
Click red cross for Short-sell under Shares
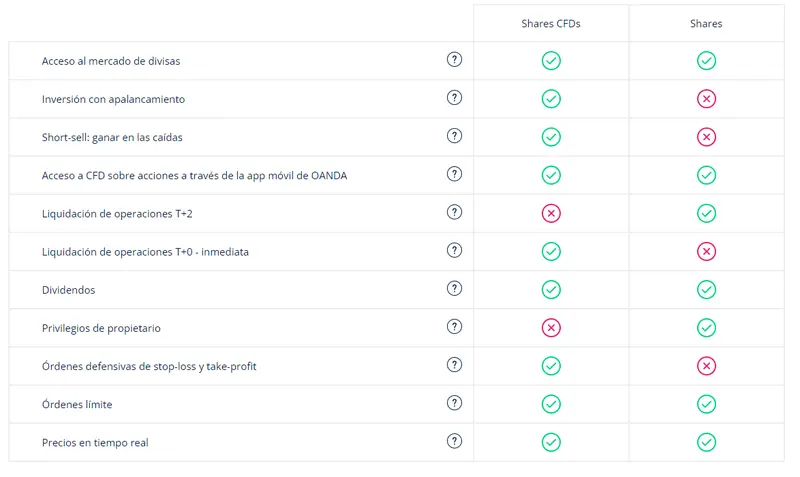706,137
